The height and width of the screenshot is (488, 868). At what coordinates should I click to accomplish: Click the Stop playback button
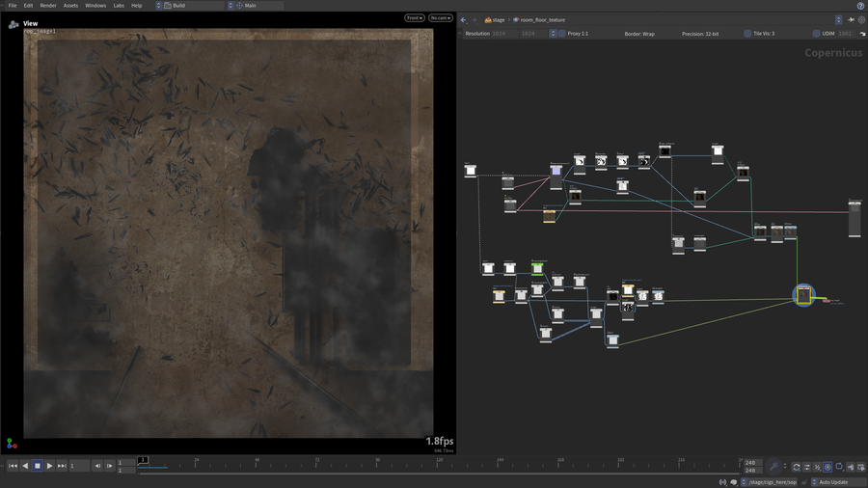[x=37, y=466]
